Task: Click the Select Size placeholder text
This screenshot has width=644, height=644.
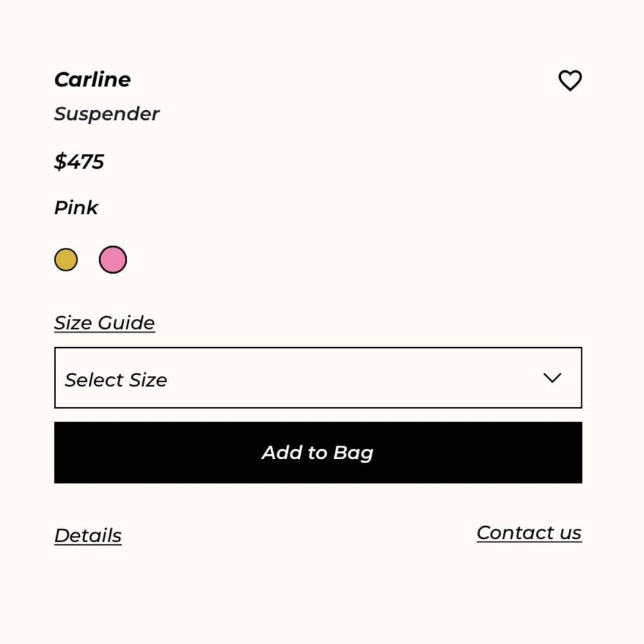Action: [x=116, y=380]
